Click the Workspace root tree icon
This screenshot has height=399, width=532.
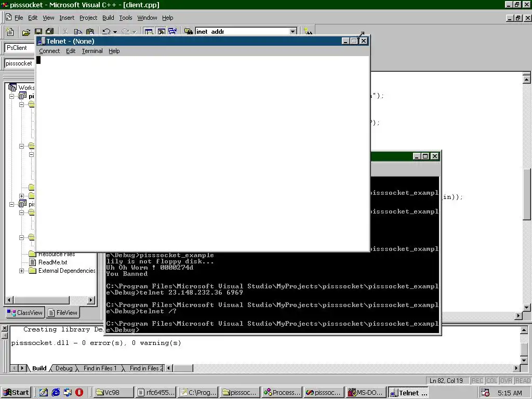pos(12,87)
